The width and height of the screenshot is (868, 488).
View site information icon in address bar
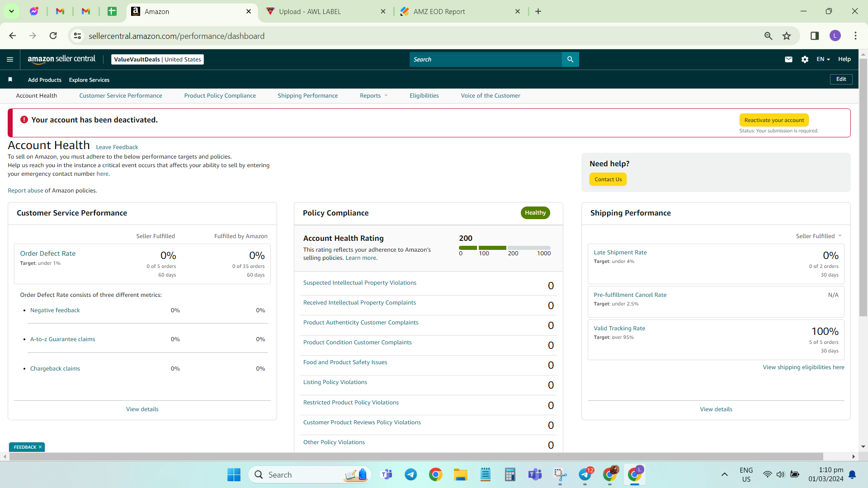78,36
